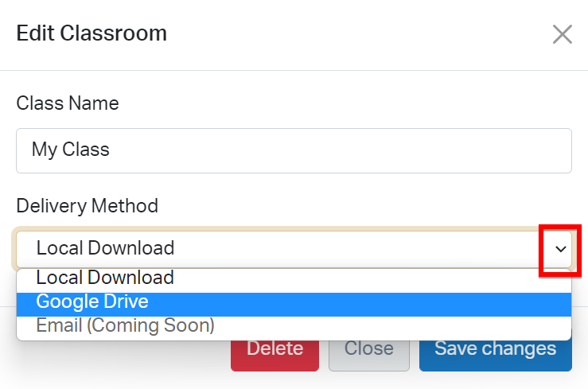
Task: Select the Google Drive delivery option
Action: pos(92,301)
